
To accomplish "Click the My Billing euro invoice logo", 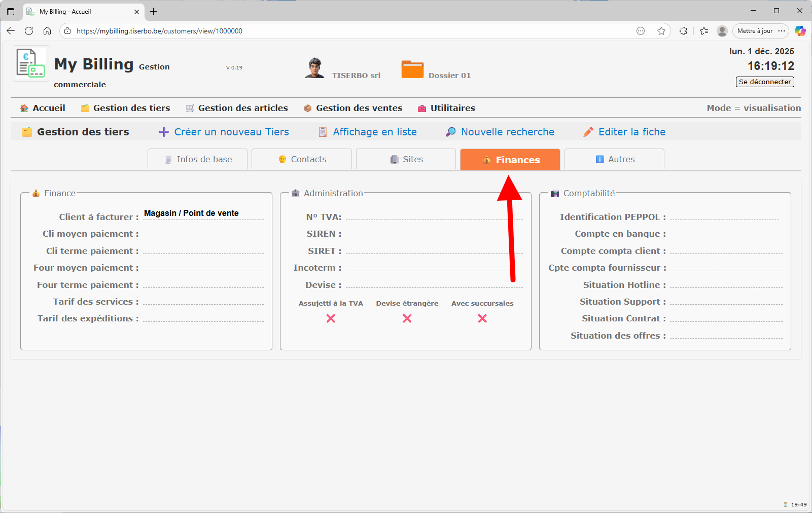I will (30, 63).
